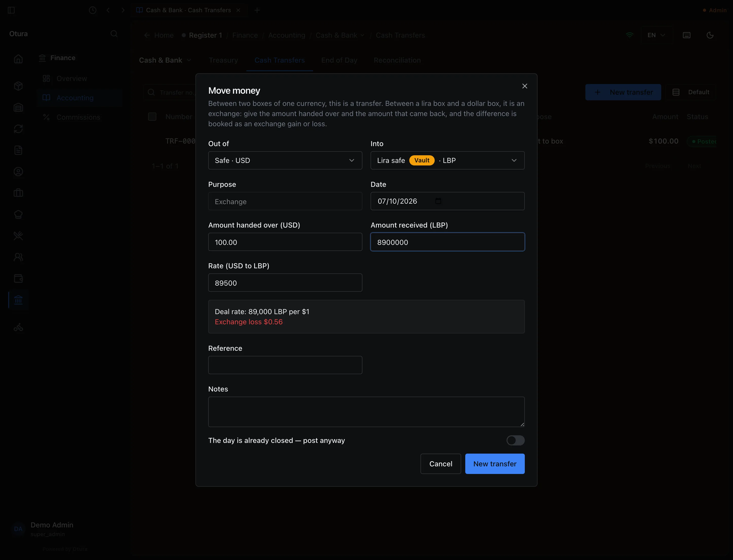The image size is (733, 560).
Task: Open the home icon in sidebar
Action: pos(18,59)
